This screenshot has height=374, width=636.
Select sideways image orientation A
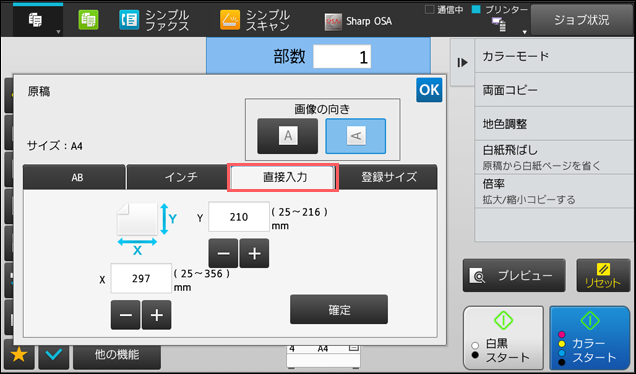[355, 136]
